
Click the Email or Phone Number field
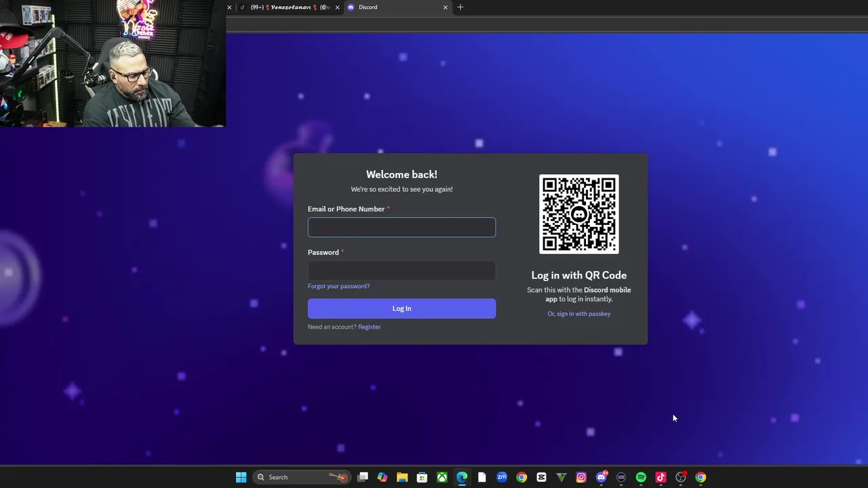(401, 227)
